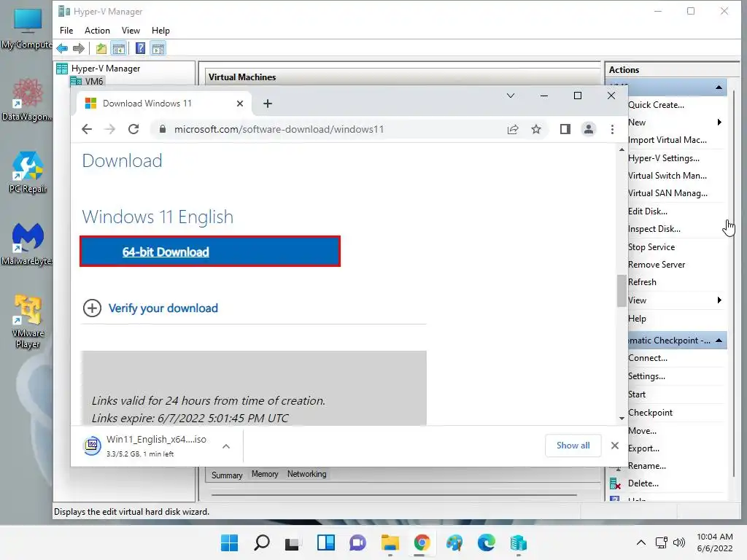
Task: Click the Hyper-V Manager taskbar icon
Action: coord(519,542)
